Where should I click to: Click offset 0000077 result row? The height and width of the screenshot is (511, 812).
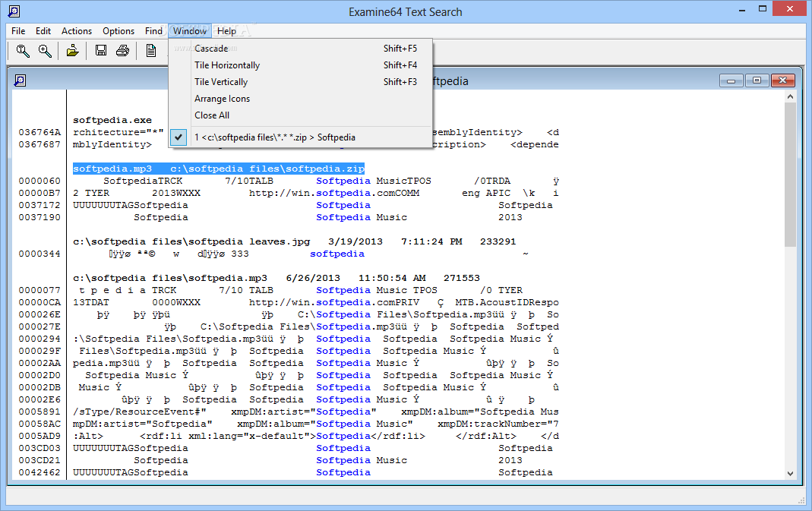[39, 291]
